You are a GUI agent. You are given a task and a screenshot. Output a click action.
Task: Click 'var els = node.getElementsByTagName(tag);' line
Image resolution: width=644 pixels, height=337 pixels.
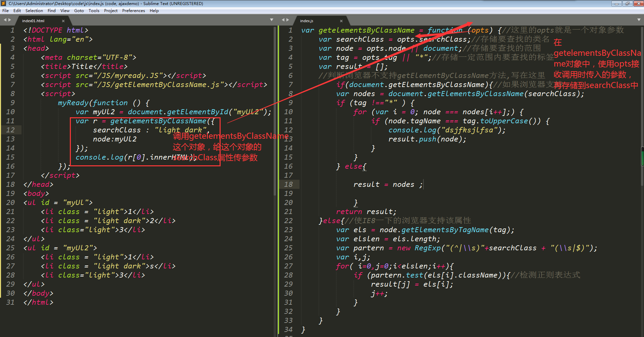click(425, 230)
